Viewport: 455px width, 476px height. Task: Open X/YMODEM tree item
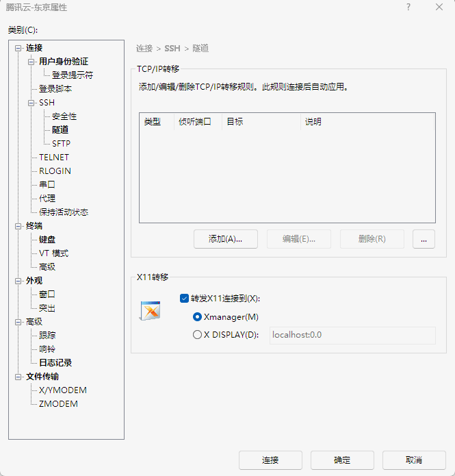63,390
